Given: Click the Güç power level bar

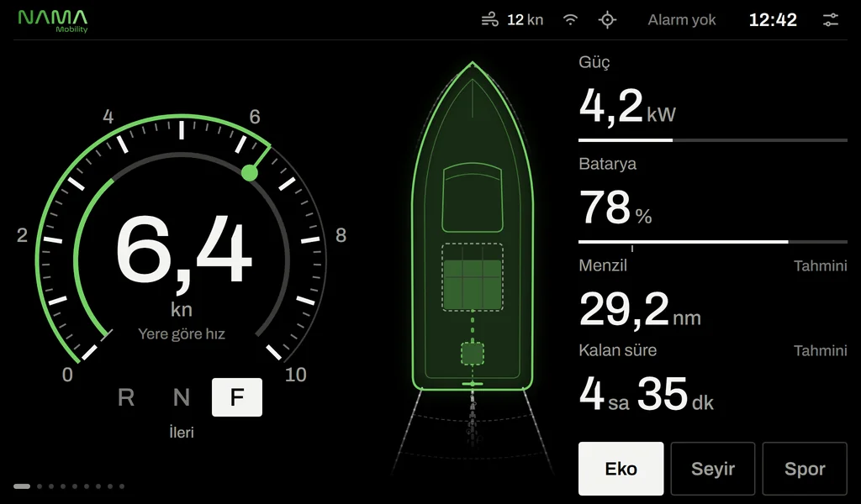Looking at the screenshot, I should pyautogui.click(x=713, y=140).
